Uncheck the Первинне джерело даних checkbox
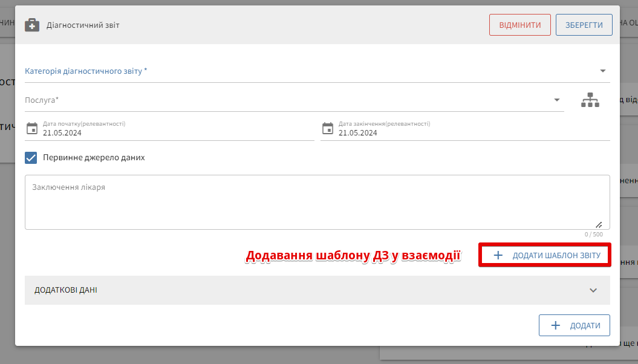638x364 pixels. click(x=31, y=158)
